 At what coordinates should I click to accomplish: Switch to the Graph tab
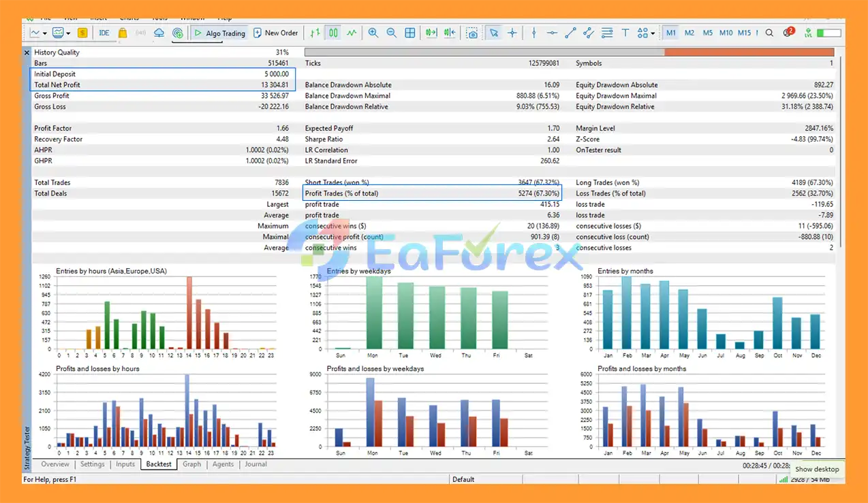click(192, 464)
